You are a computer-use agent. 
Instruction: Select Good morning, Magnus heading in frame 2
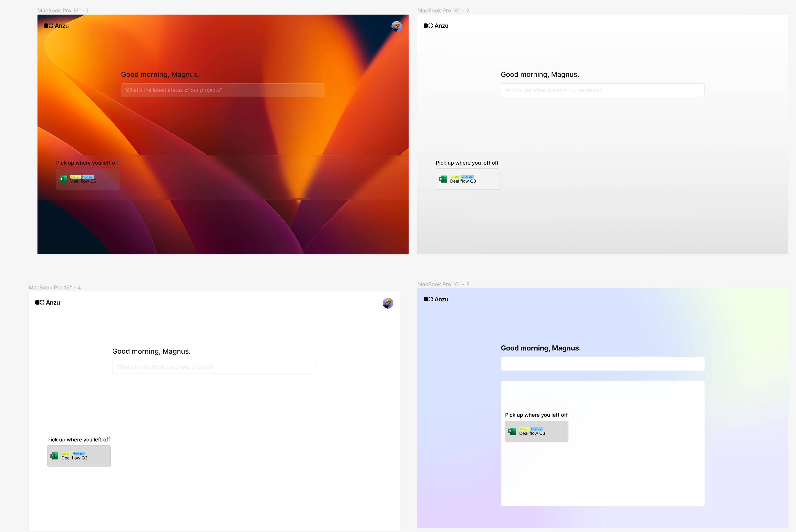(540, 75)
